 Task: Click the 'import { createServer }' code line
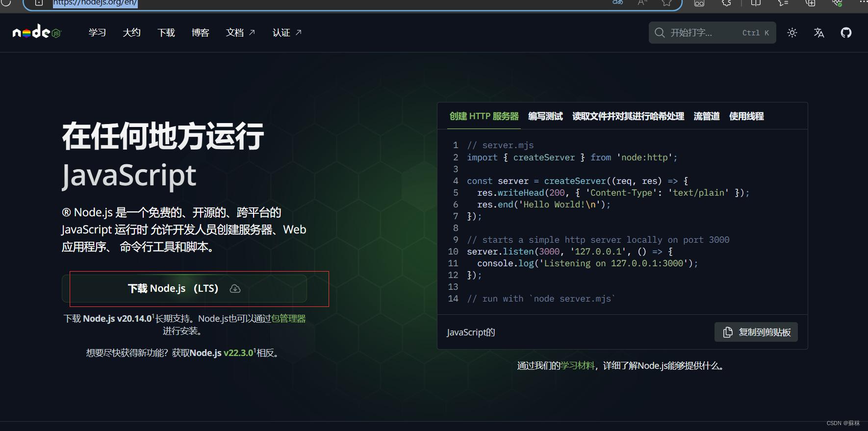[x=572, y=157]
